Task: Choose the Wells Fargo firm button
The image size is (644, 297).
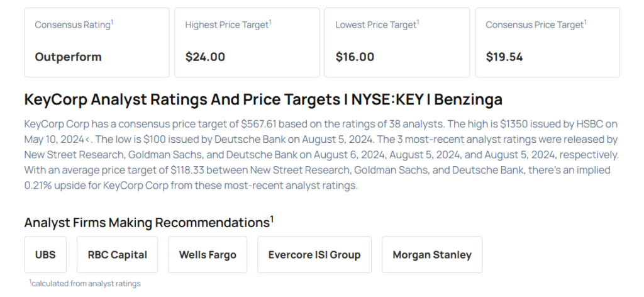Action: [208, 255]
